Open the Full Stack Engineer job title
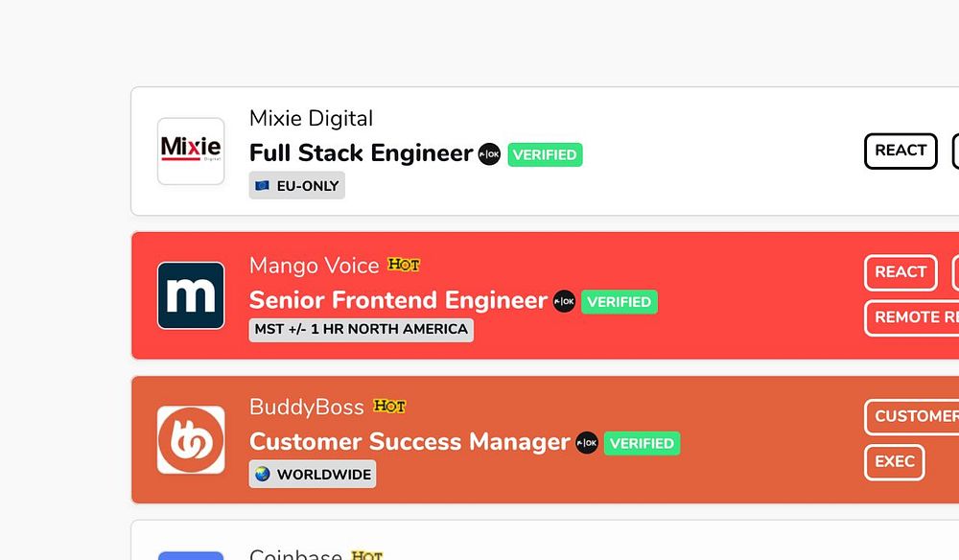 (x=361, y=153)
